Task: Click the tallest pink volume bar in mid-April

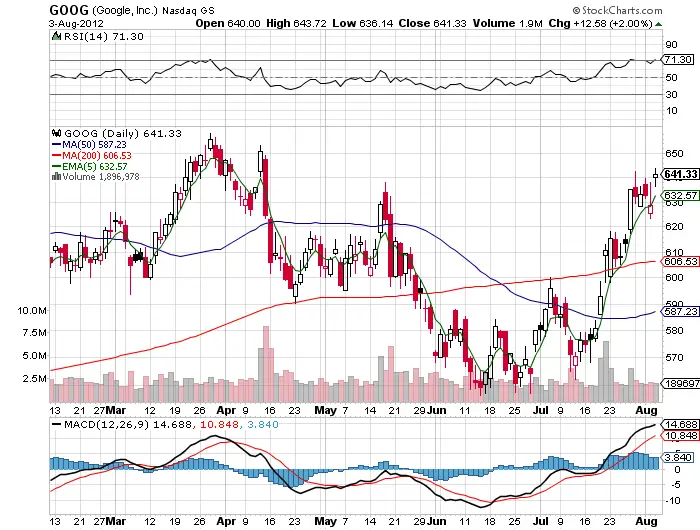Action: (266, 364)
